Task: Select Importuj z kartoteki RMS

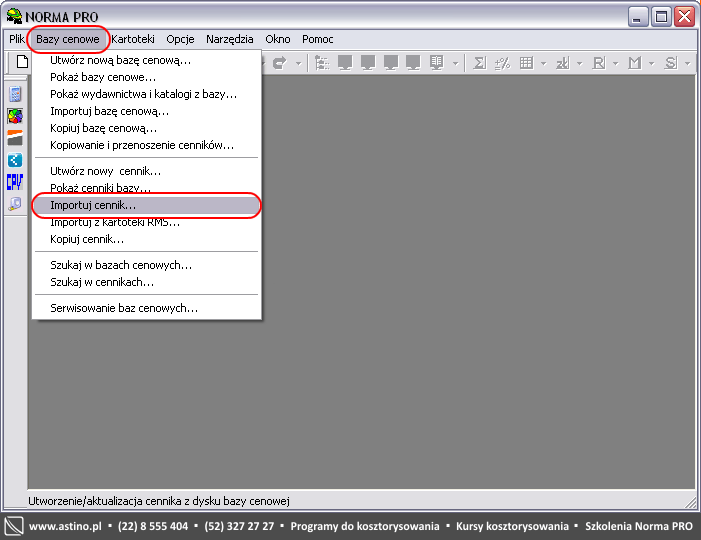Action: click(x=147, y=223)
